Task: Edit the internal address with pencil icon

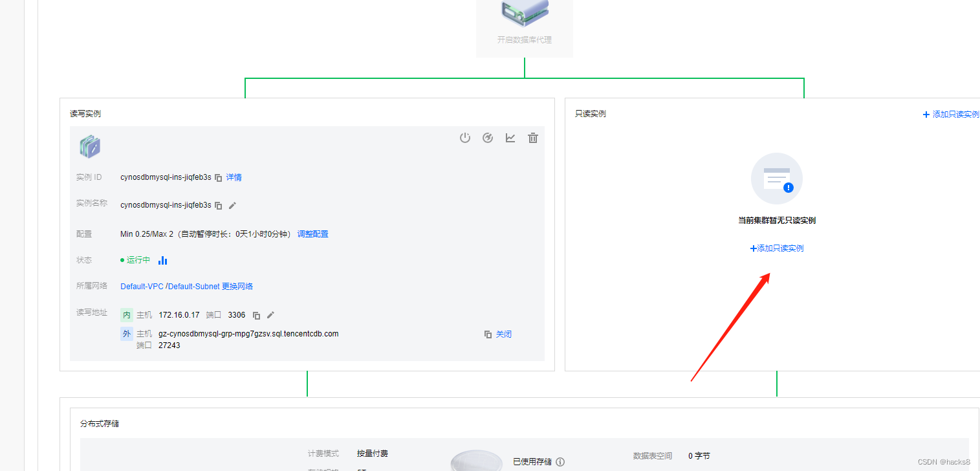Action: pos(271,315)
